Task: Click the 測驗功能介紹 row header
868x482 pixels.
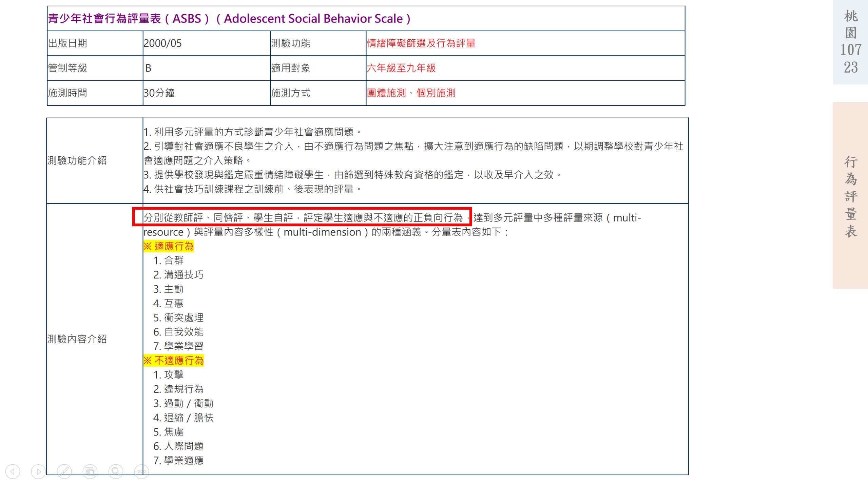Action: coord(77,160)
